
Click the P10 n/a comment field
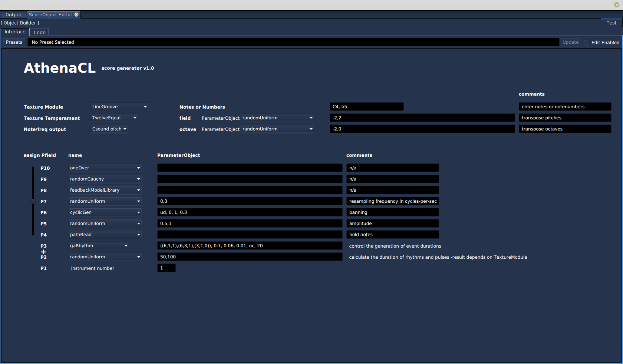pyautogui.click(x=392, y=168)
